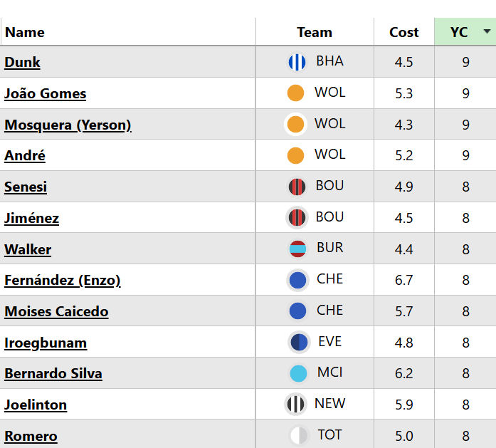Click the Burnley badge in Walker's row
This screenshot has height=448, width=496.
click(x=297, y=249)
